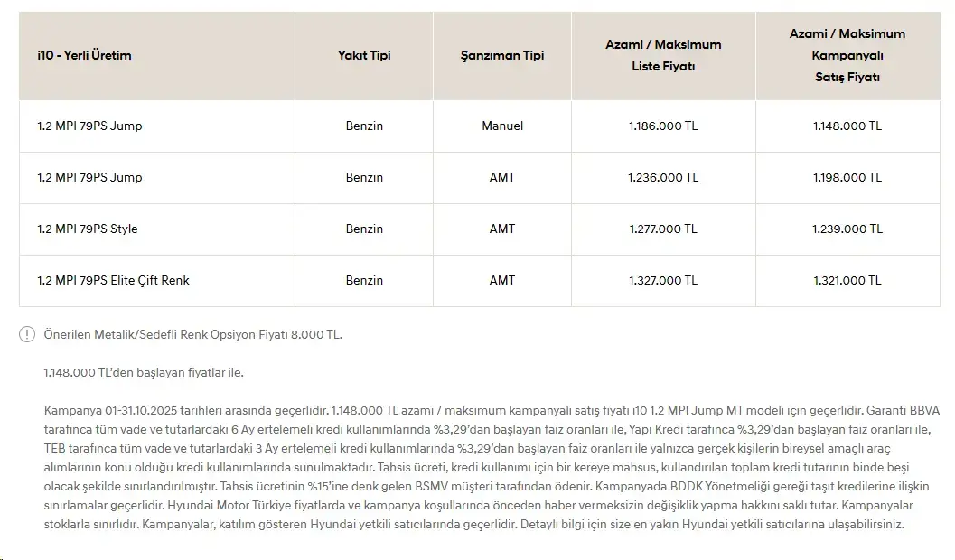
Task: Click the 1.148.000 TL campaign price cell
Action: pyautogui.click(x=847, y=126)
